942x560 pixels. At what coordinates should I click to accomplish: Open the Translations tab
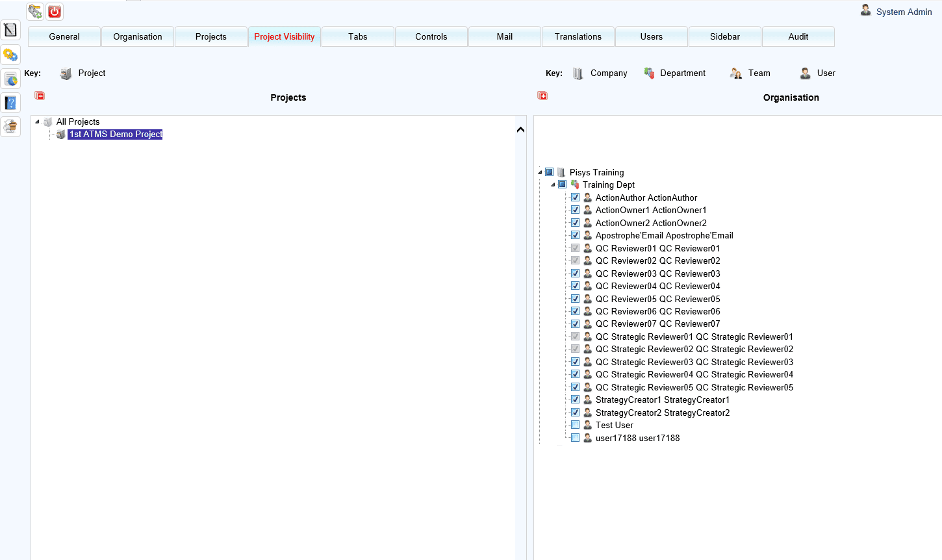(578, 36)
